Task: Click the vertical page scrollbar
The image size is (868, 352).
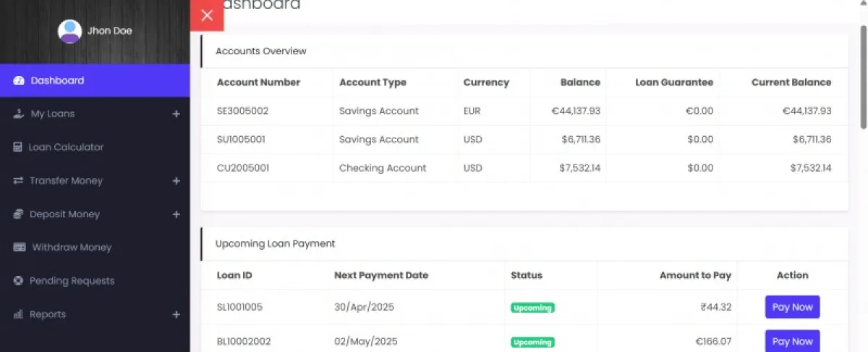Action: pyautogui.click(x=863, y=77)
